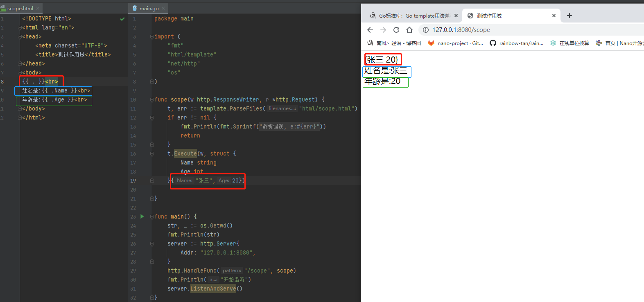Collapse the scope function fold marker
The image size is (644, 302).
[152, 100]
